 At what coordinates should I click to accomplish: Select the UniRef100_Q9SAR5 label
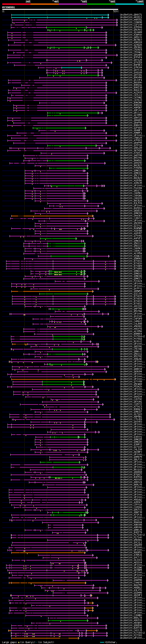(x=131, y=55)
